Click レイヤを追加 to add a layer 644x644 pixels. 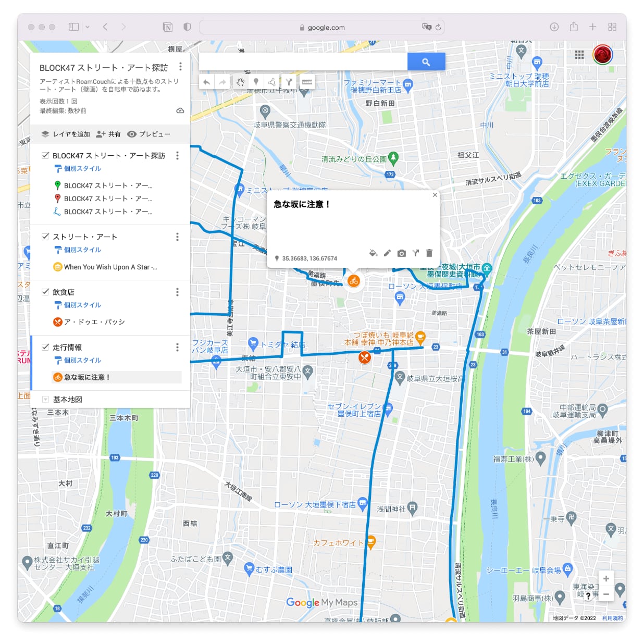[66, 134]
